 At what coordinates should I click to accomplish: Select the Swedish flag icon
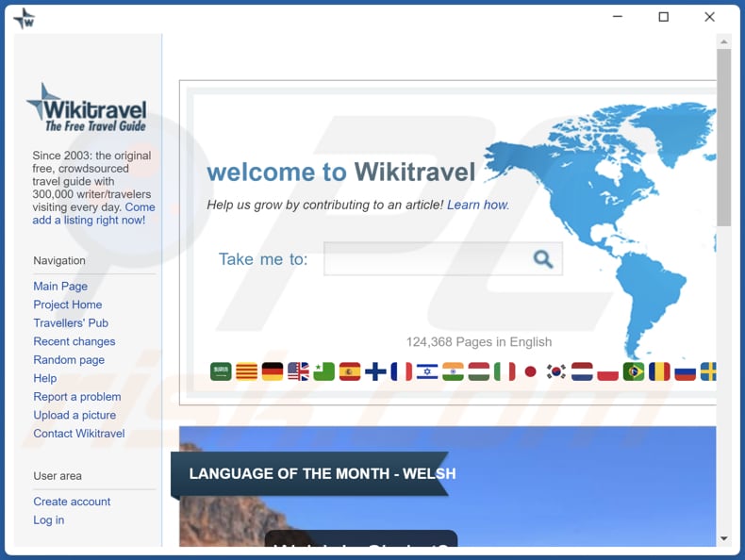click(x=708, y=371)
